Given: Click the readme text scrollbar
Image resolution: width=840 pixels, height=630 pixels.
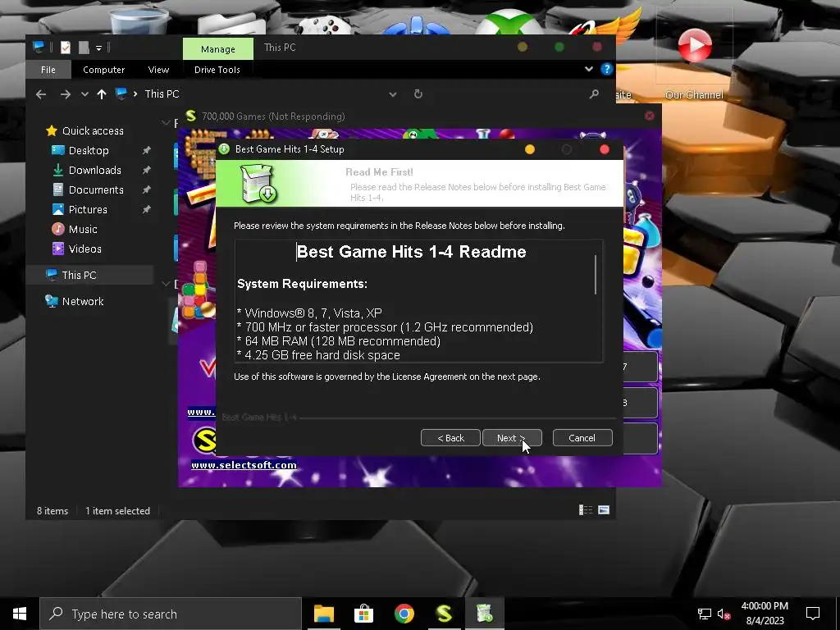Looking at the screenshot, I should [x=596, y=275].
